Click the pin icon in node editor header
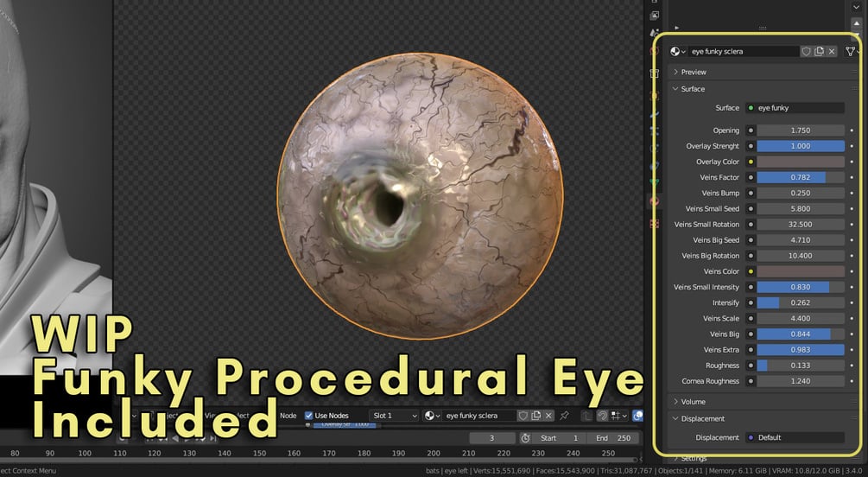The height and width of the screenshot is (477, 868). 564,416
